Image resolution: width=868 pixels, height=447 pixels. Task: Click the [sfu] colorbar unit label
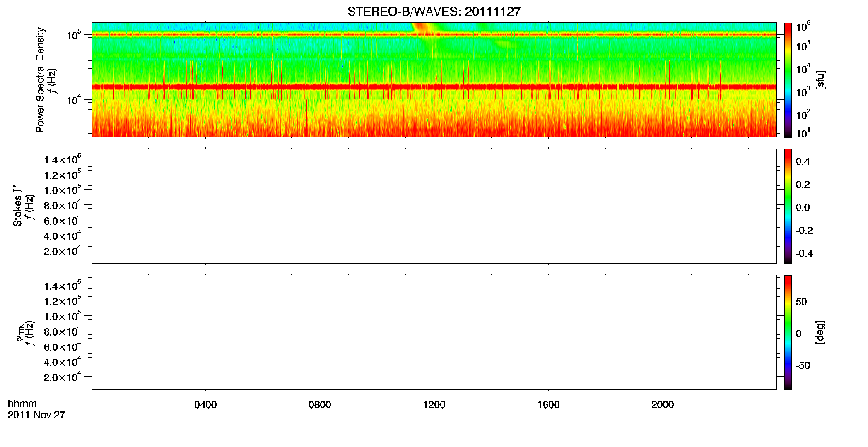point(820,80)
